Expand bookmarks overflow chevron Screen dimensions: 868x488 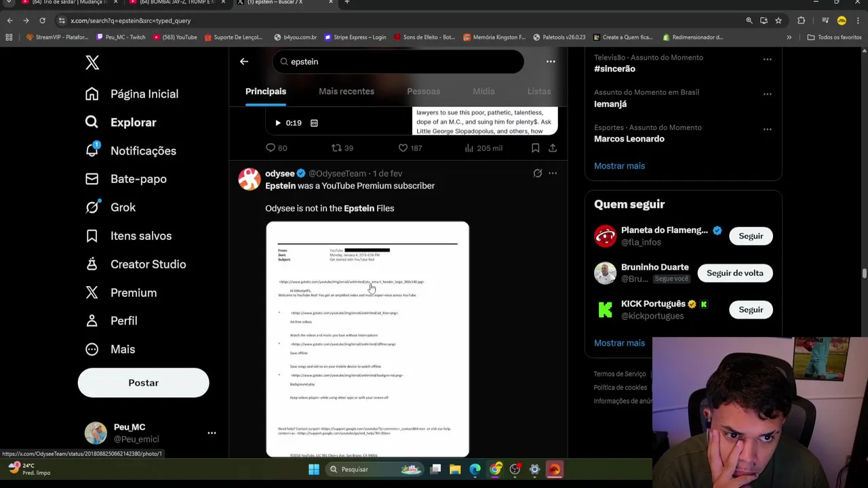coord(789,37)
